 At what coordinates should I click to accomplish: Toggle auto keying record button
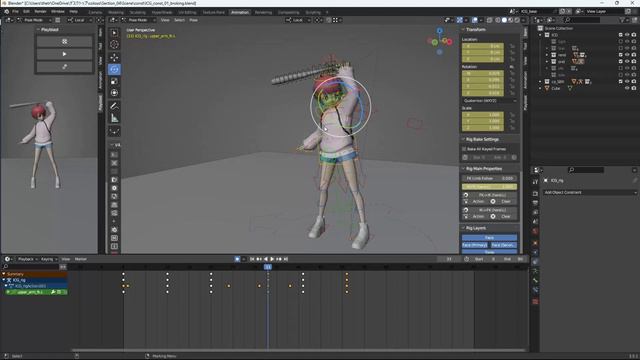point(237,259)
